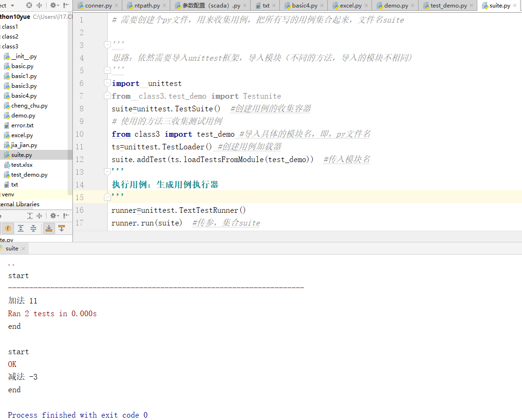Close the conner.py tab
Screen dimensions: 522x420
tap(116, 6)
